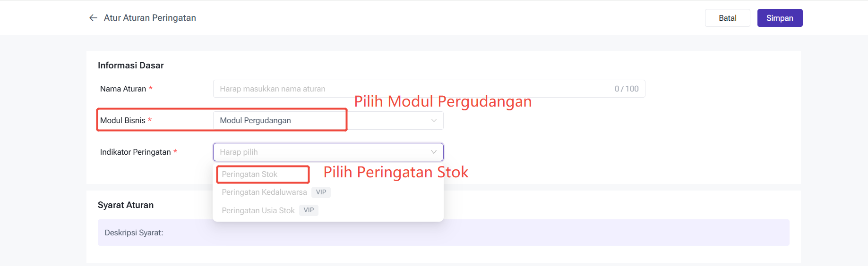Click the Syarat Aturan section heading

(126, 205)
